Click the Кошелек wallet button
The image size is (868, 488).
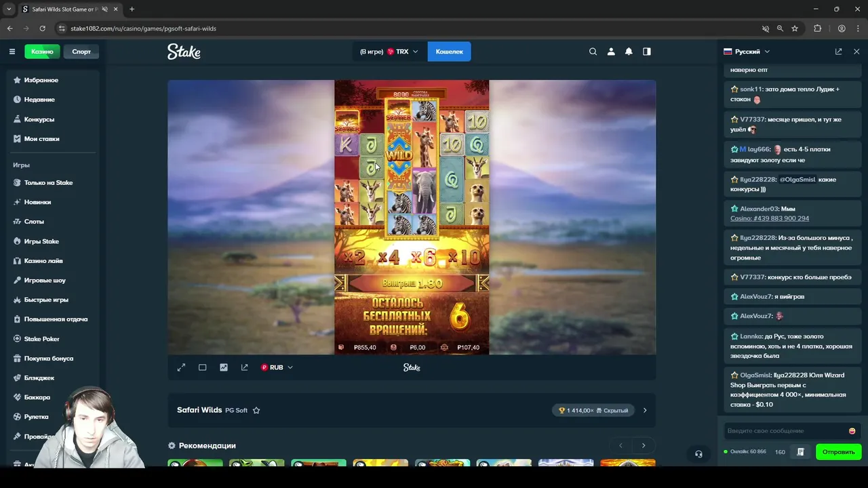click(449, 52)
